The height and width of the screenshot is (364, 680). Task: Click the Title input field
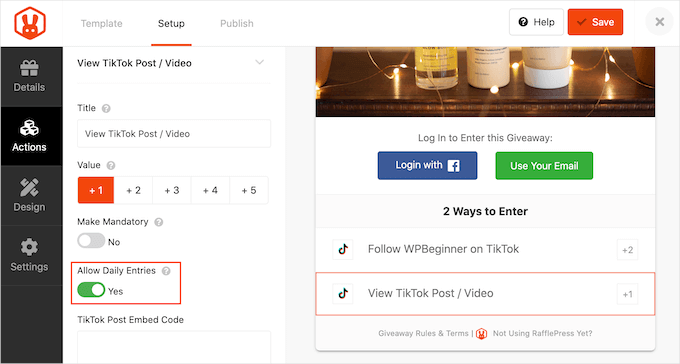(x=174, y=134)
